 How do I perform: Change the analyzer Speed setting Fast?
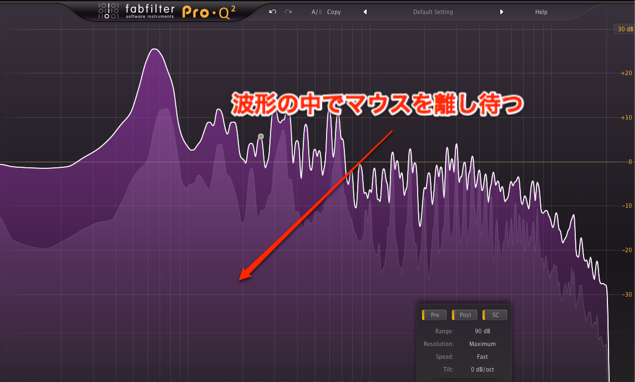click(482, 357)
